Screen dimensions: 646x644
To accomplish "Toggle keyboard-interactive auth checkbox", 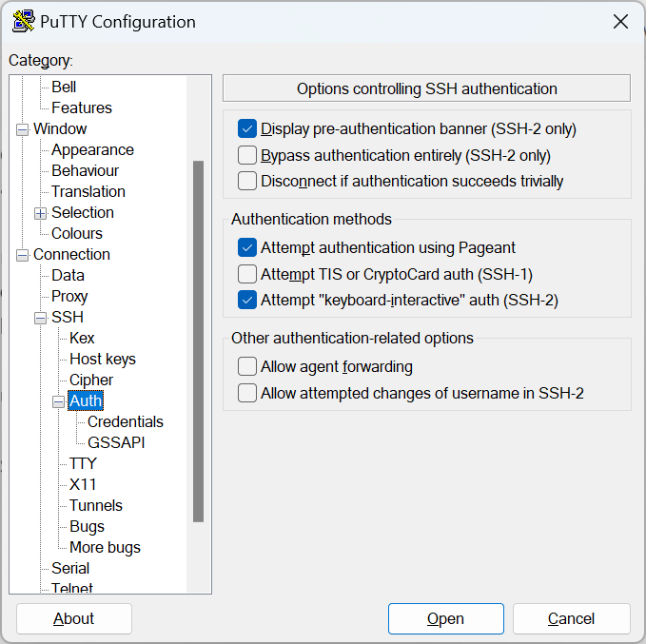I will tap(248, 300).
